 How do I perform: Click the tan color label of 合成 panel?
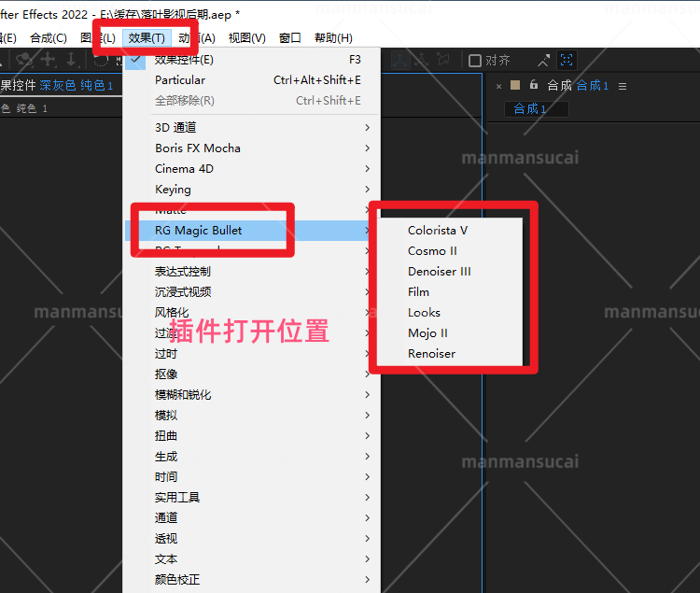[x=515, y=85]
